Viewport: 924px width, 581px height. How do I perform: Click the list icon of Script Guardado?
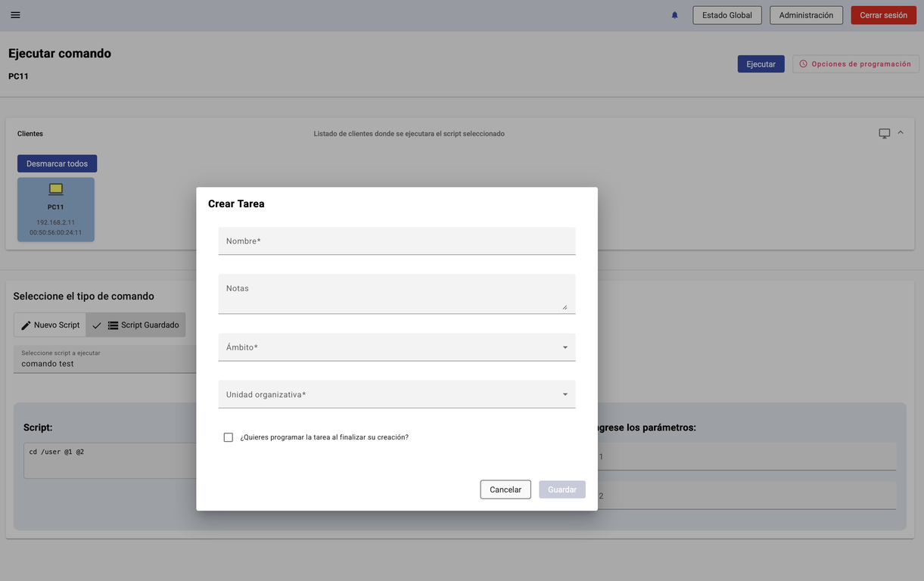pyautogui.click(x=113, y=325)
